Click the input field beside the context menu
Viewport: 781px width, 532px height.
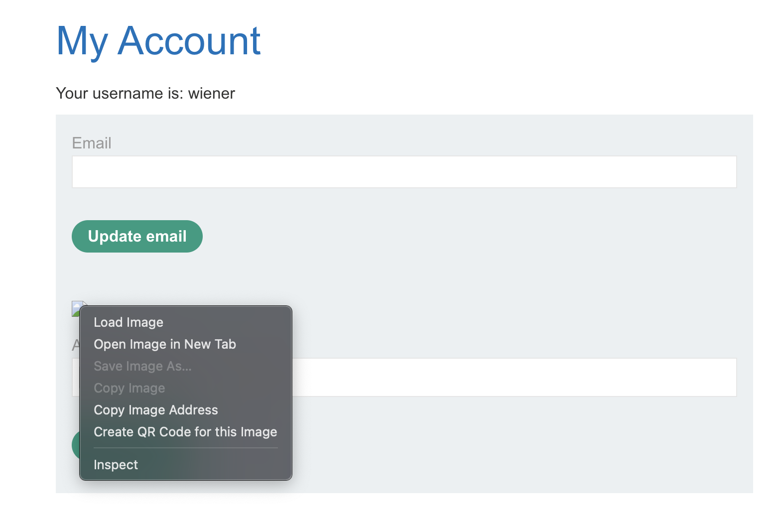[513, 377]
